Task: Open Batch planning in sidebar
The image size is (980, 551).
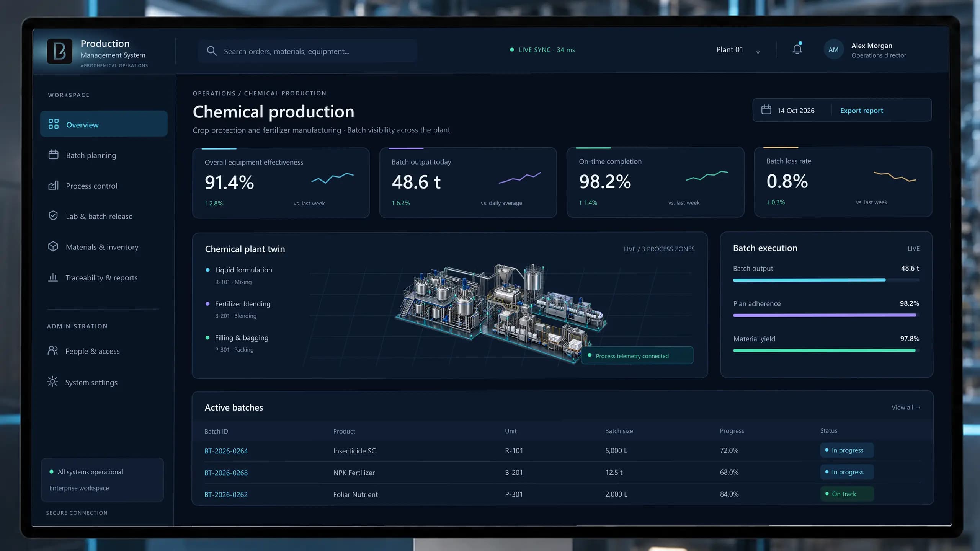Action: pos(103,155)
